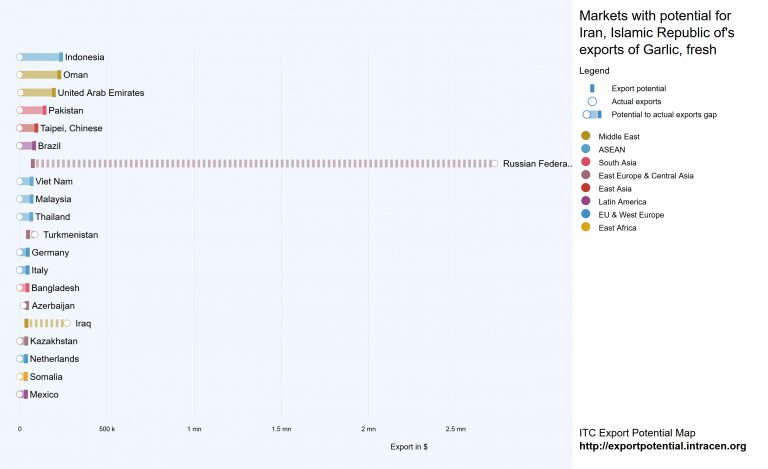Click the Potential to actual exports gap icon

(x=592, y=115)
